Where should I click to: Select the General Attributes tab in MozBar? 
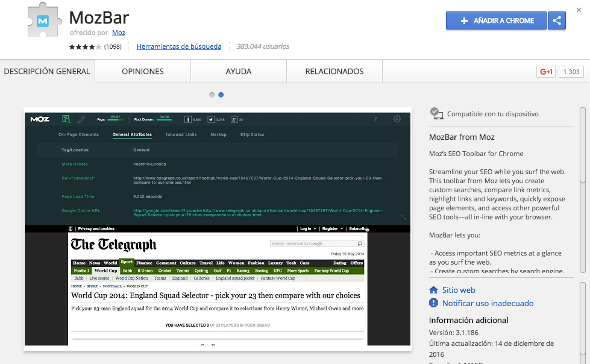click(132, 134)
